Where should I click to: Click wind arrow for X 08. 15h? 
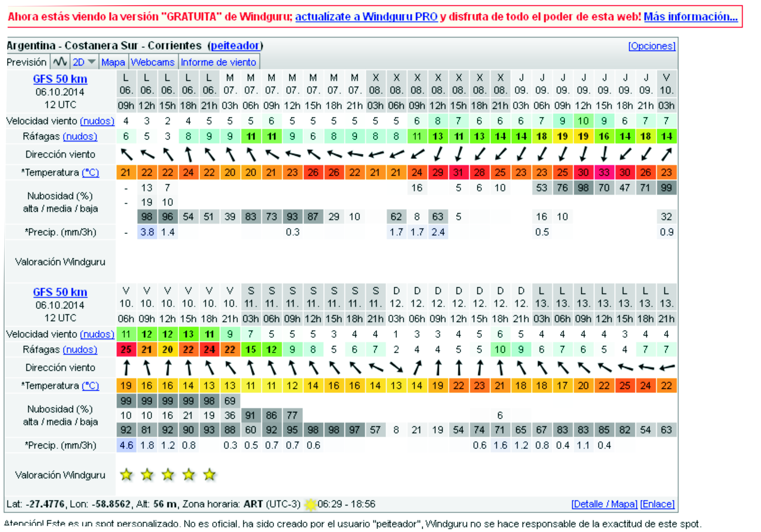tap(459, 154)
